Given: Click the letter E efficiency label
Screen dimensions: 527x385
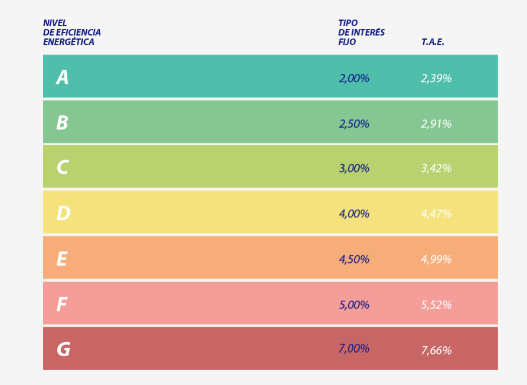Looking at the screenshot, I should (x=62, y=259).
